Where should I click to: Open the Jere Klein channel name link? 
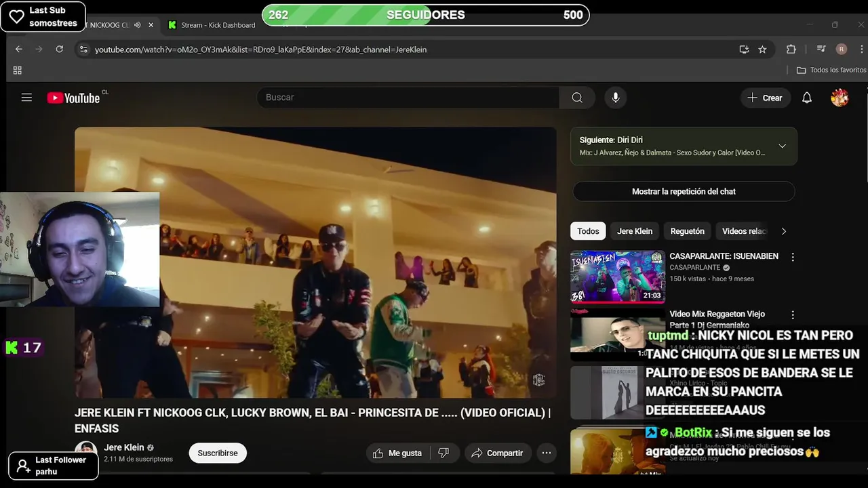[x=124, y=447]
